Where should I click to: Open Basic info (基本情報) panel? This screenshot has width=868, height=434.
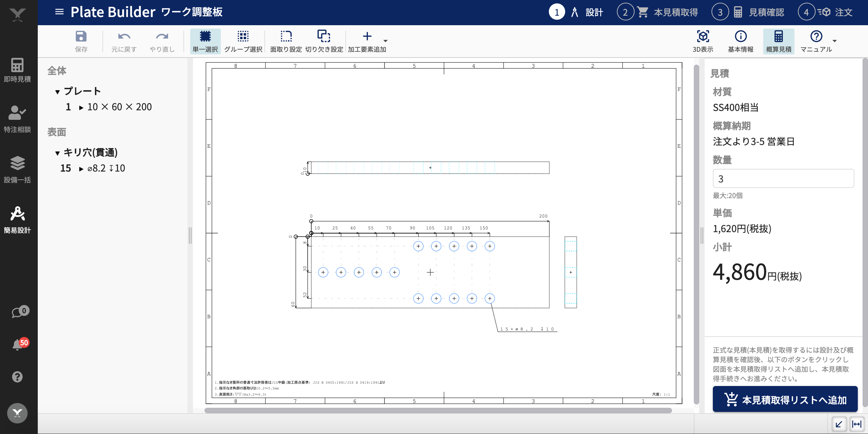click(741, 41)
